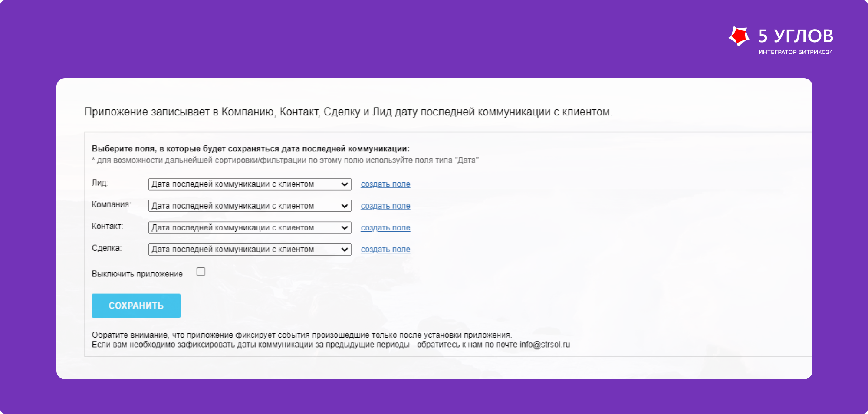
Task: Click the 'Сделка:' label
Action: pyautogui.click(x=107, y=248)
